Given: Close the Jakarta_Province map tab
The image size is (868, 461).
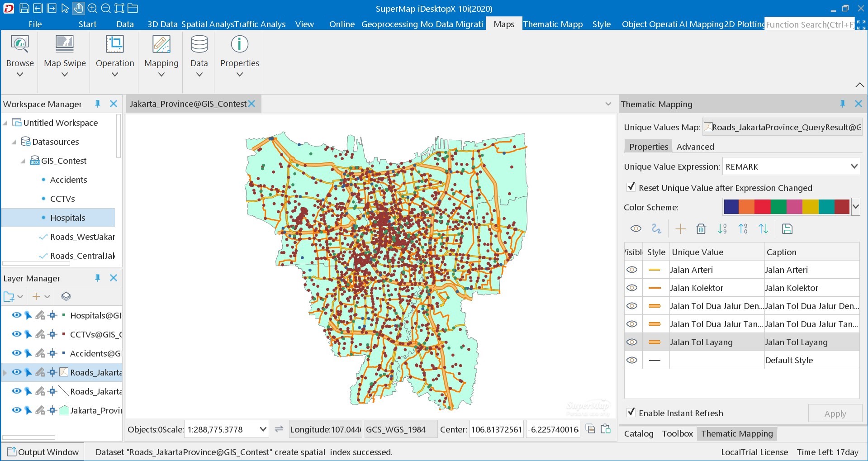Looking at the screenshot, I should point(251,104).
